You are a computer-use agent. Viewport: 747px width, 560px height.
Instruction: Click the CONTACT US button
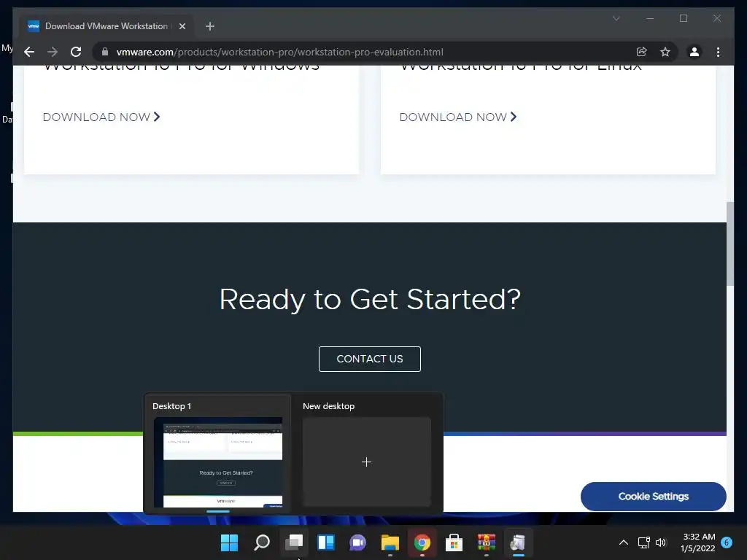point(370,359)
